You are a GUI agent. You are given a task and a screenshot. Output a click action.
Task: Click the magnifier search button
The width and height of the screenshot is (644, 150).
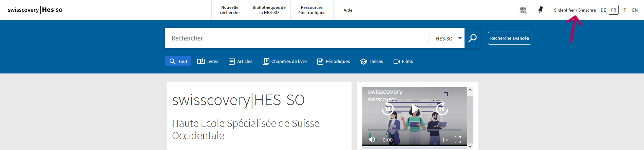472,38
